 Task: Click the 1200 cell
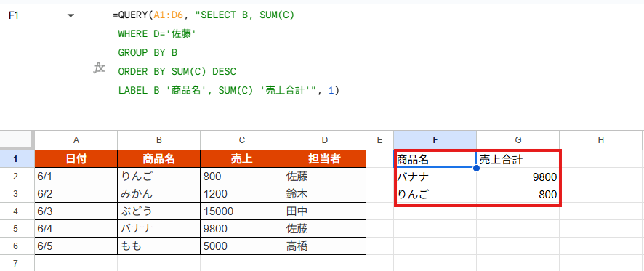(242, 194)
